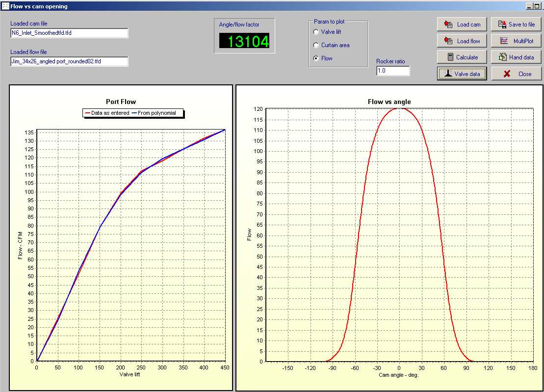This screenshot has height=392, width=544.
Task: Click the valve silhouette icon on Valve data
Action: [x=447, y=74]
